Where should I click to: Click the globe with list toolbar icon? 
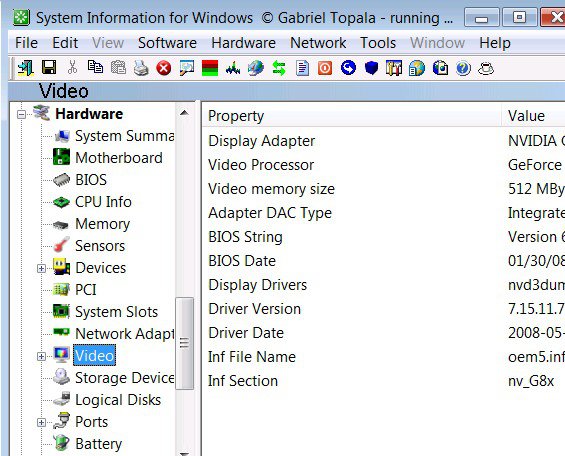(x=417, y=68)
